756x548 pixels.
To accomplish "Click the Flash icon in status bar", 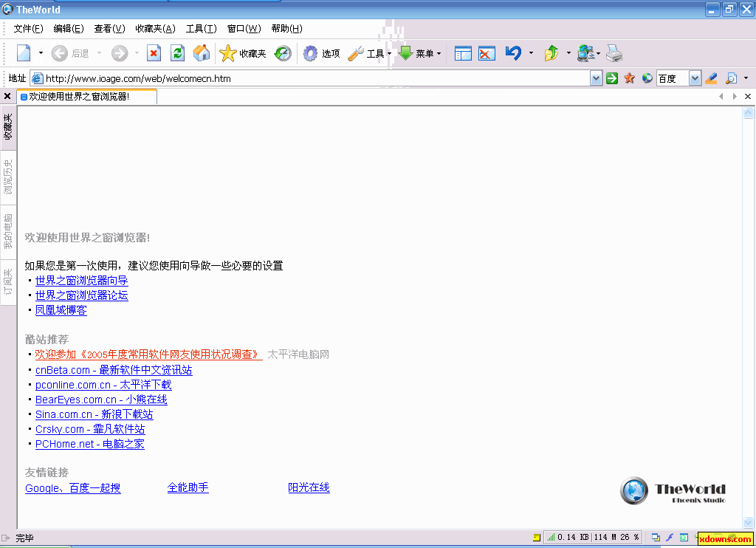I will [670, 538].
